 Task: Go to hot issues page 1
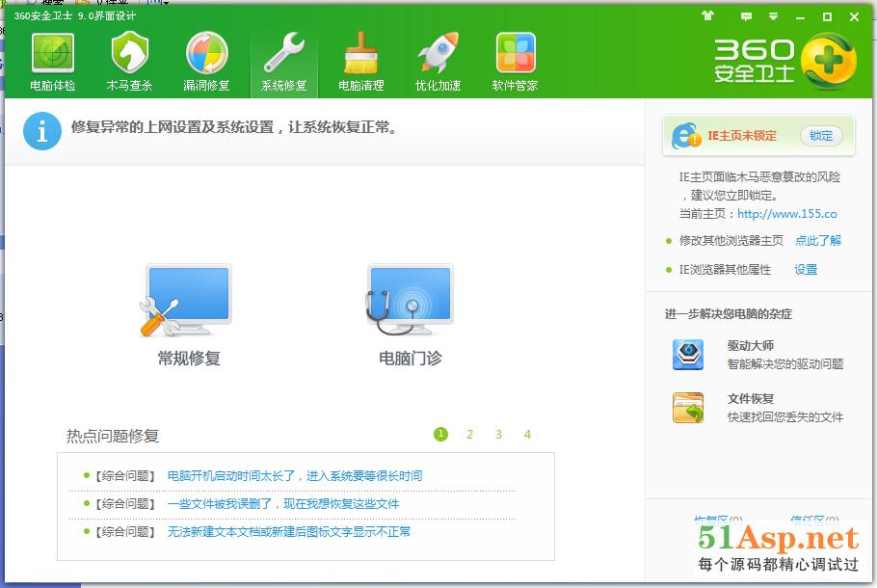click(x=440, y=434)
